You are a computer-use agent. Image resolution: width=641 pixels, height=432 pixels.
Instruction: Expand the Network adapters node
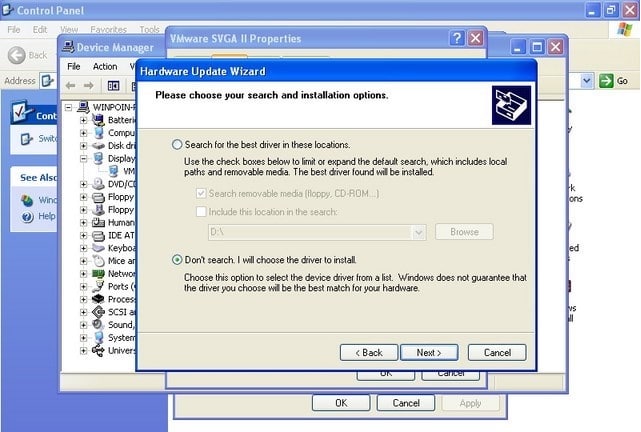point(83,274)
